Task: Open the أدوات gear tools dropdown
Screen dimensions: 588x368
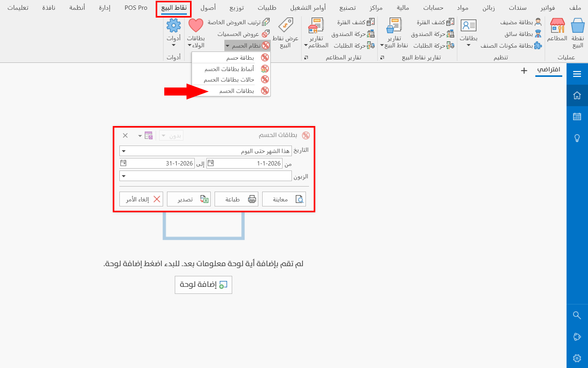Action: point(174,33)
